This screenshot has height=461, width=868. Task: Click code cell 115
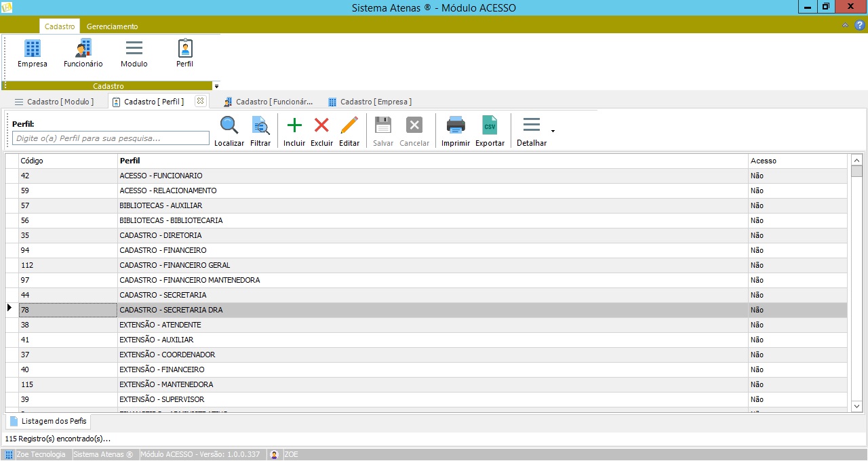[x=68, y=384]
